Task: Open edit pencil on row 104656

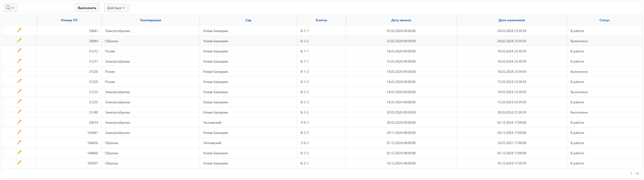Action: (19, 142)
